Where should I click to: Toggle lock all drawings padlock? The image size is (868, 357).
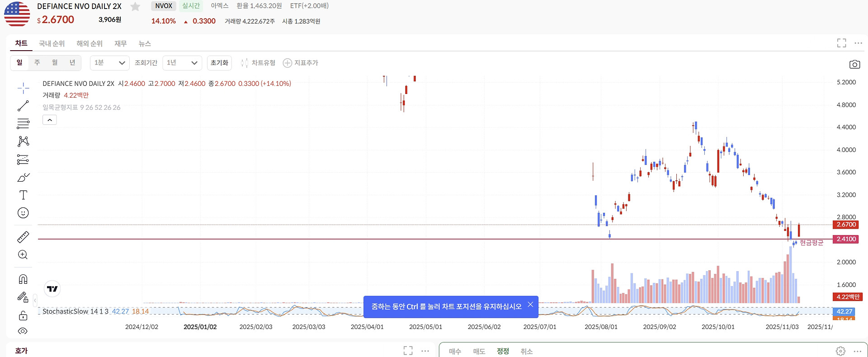click(x=23, y=315)
